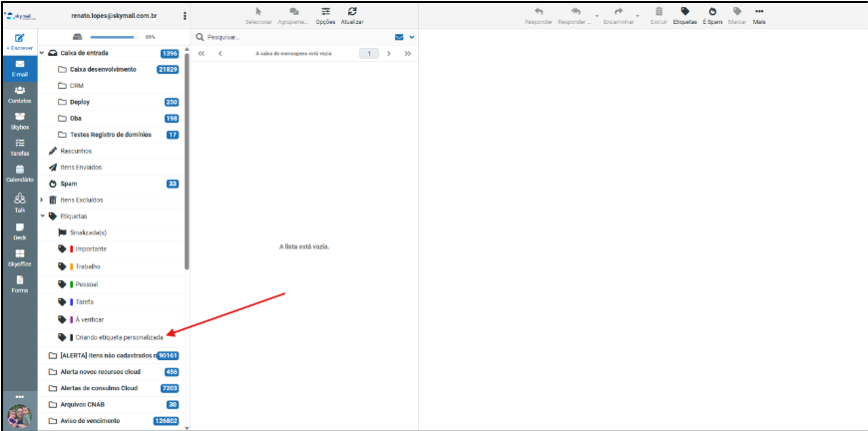868x431 pixels.
Task: Collapse the Etiquetas tree section
Action: point(42,215)
